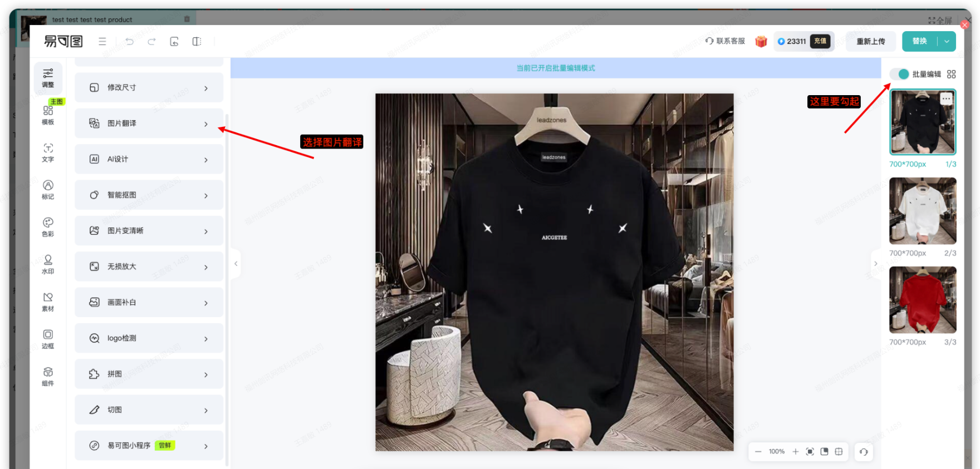The image size is (980, 469).
Task: Toggle the grid guideline icon
Action: 839,452
